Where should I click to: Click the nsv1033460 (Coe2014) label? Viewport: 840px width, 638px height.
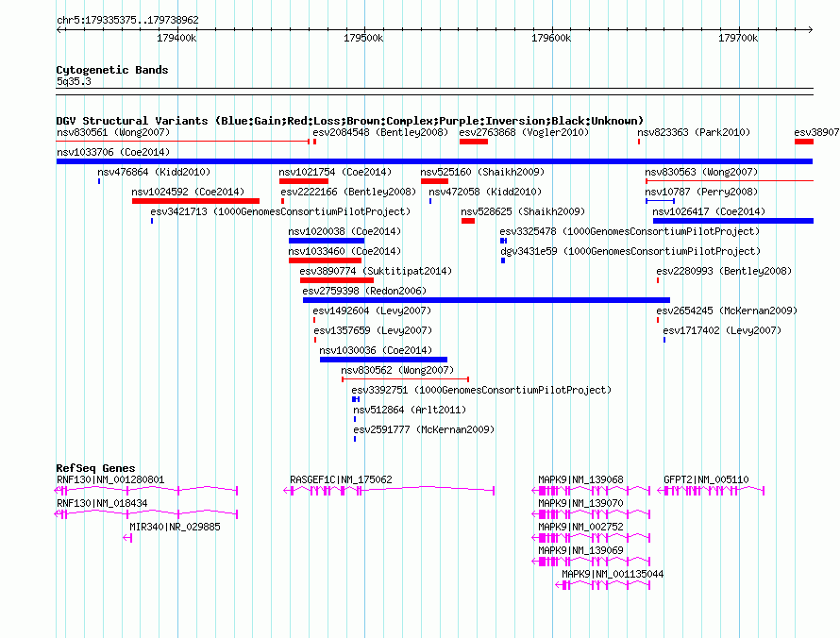(344, 251)
